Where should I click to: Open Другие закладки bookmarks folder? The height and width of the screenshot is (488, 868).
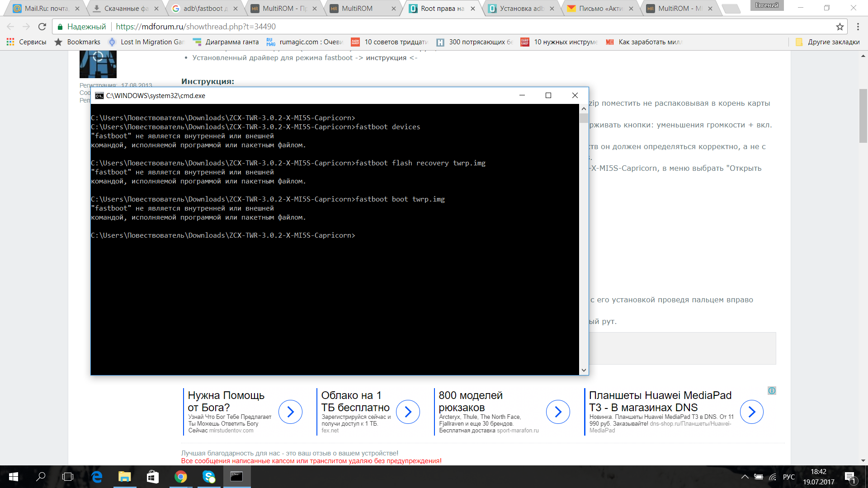(x=828, y=42)
